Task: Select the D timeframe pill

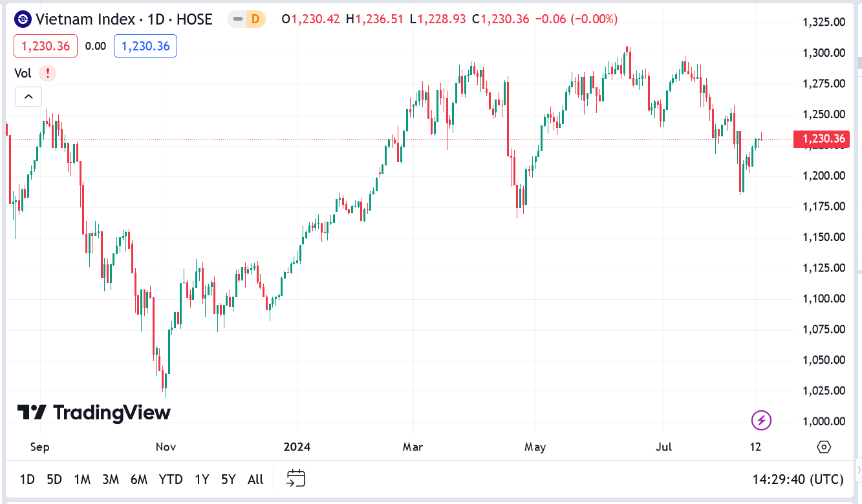Action: 255,19
